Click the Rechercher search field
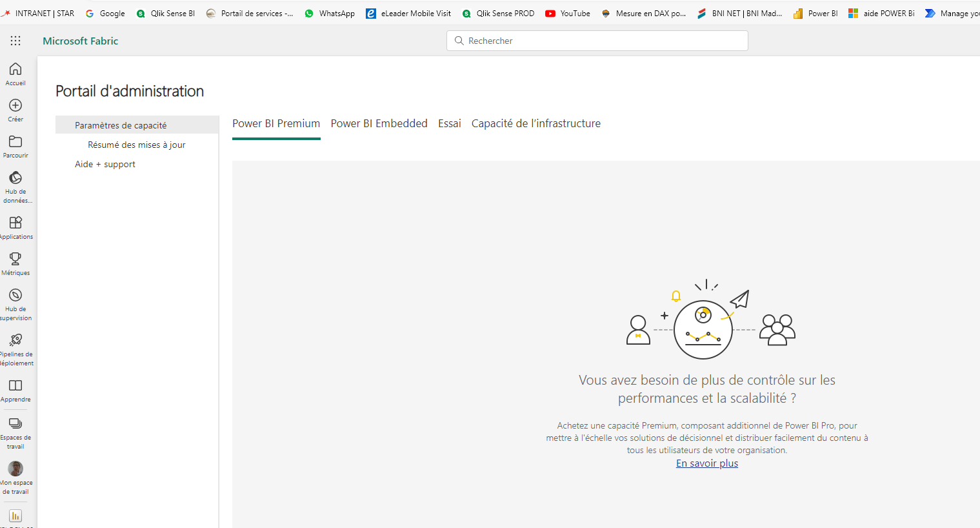This screenshot has width=980, height=528. pos(597,41)
